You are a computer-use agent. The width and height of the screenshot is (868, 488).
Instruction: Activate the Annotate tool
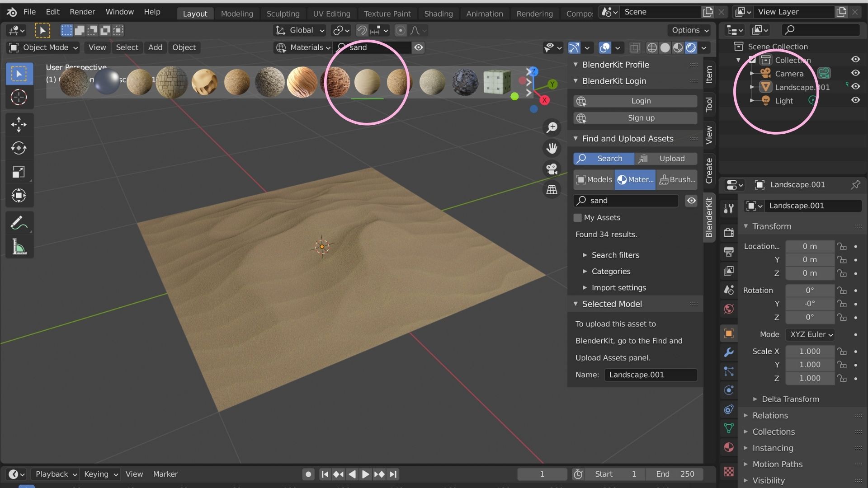(19, 222)
